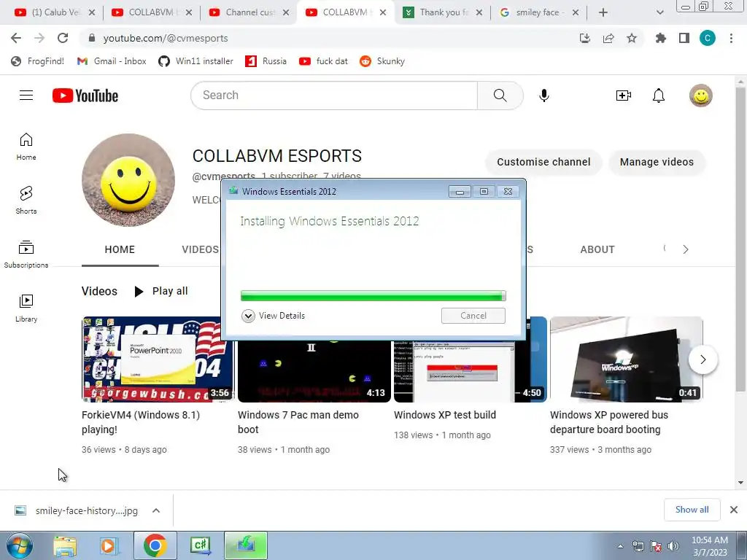Open the notifications bell
The width and height of the screenshot is (747, 560).
659,96
